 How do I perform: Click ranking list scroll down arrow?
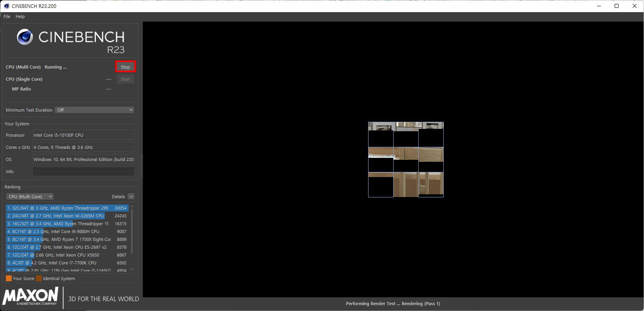tap(132, 269)
